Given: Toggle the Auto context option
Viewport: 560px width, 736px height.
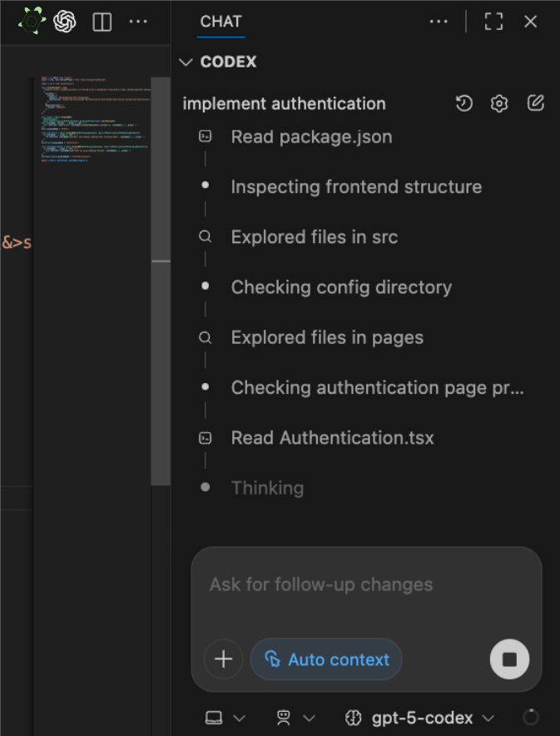Looking at the screenshot, I should (326, 659).
